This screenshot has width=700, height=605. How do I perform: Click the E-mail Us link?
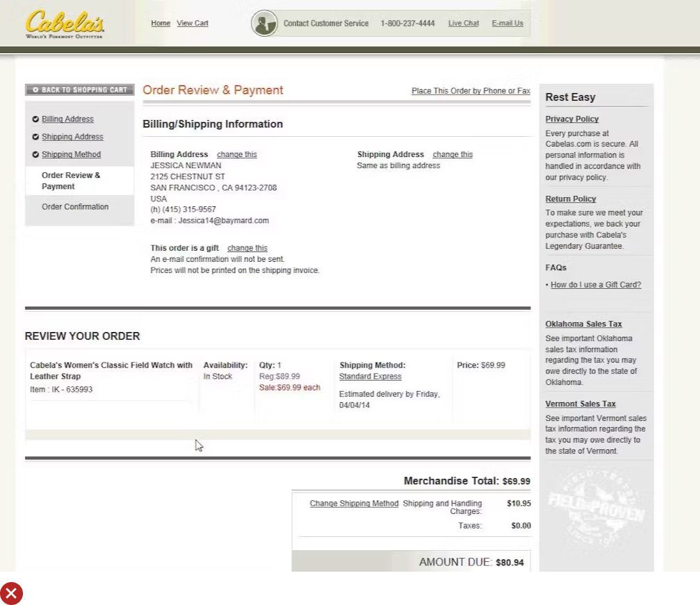(507, 23)
